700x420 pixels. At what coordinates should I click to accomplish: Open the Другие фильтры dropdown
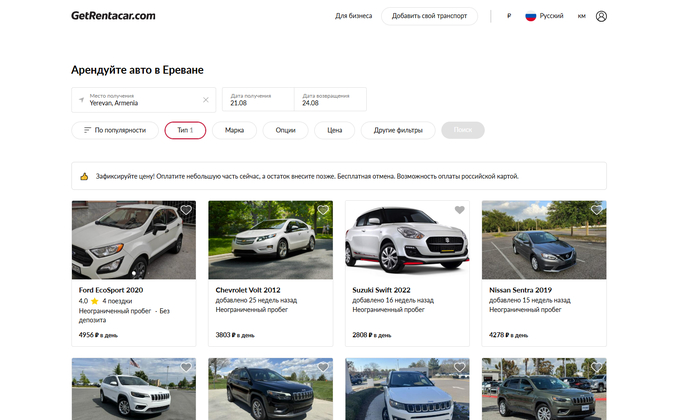pyautogui.click(x=398, y=130)
